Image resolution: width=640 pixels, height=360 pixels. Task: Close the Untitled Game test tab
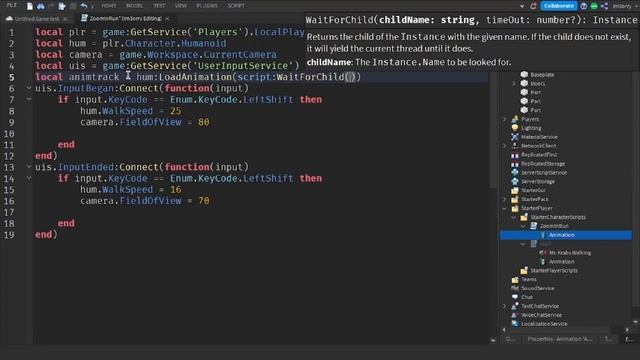pos(65,19)
